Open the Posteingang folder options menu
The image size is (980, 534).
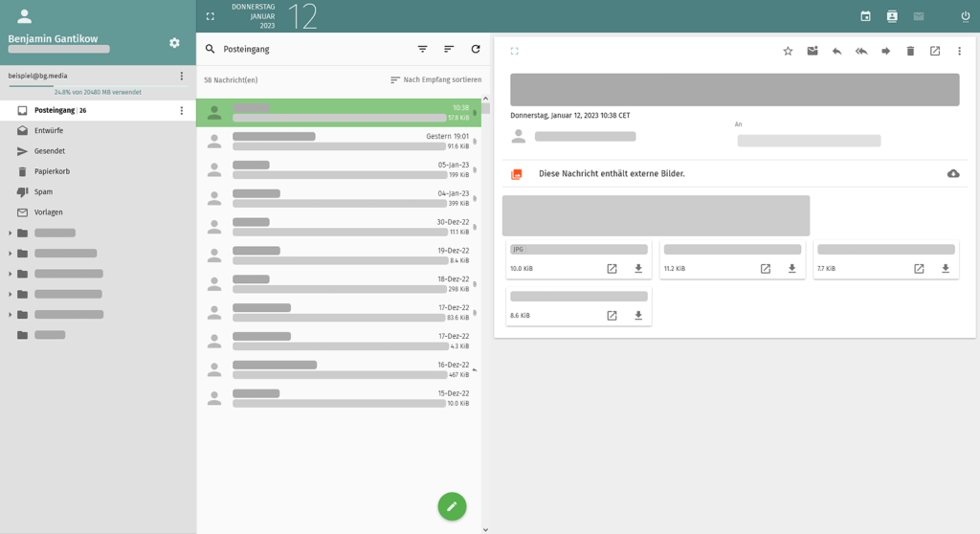pyautogui.click(x=182, y=111)
